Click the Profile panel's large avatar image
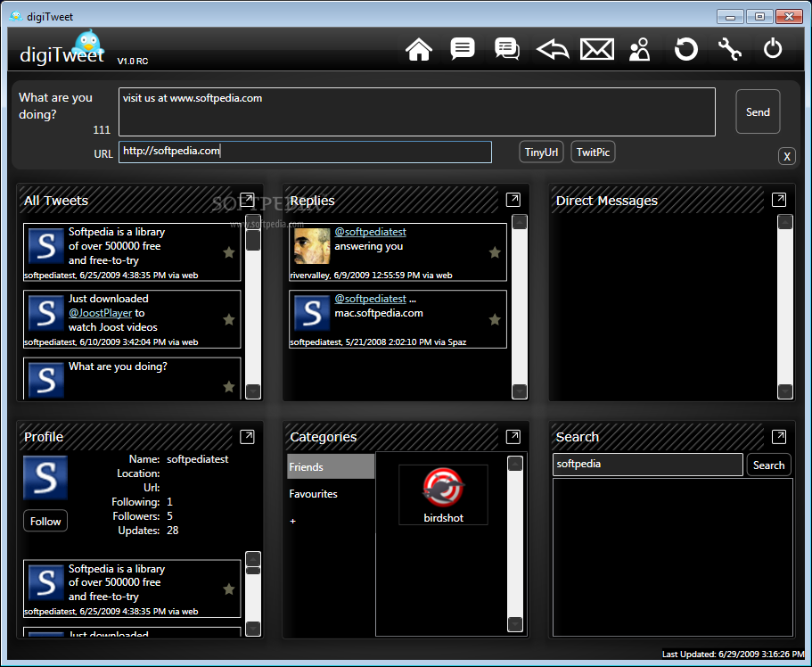 pos(45,477)
